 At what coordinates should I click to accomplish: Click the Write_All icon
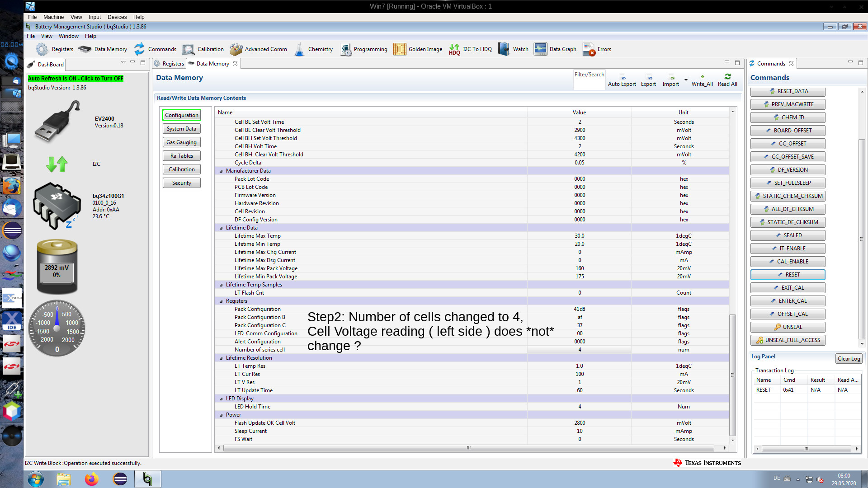pyautogui.click(x=702, y=77)
